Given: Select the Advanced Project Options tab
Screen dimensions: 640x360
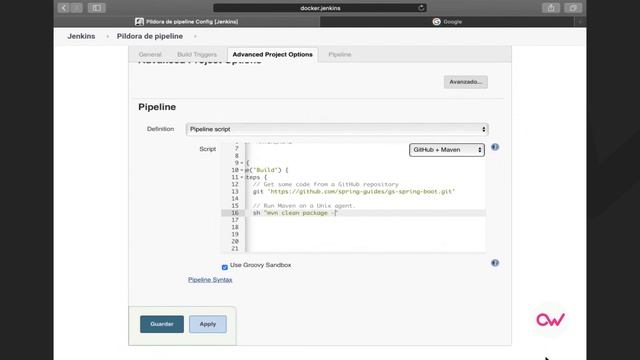Looking at the screenshot, I should coord(273,54).
